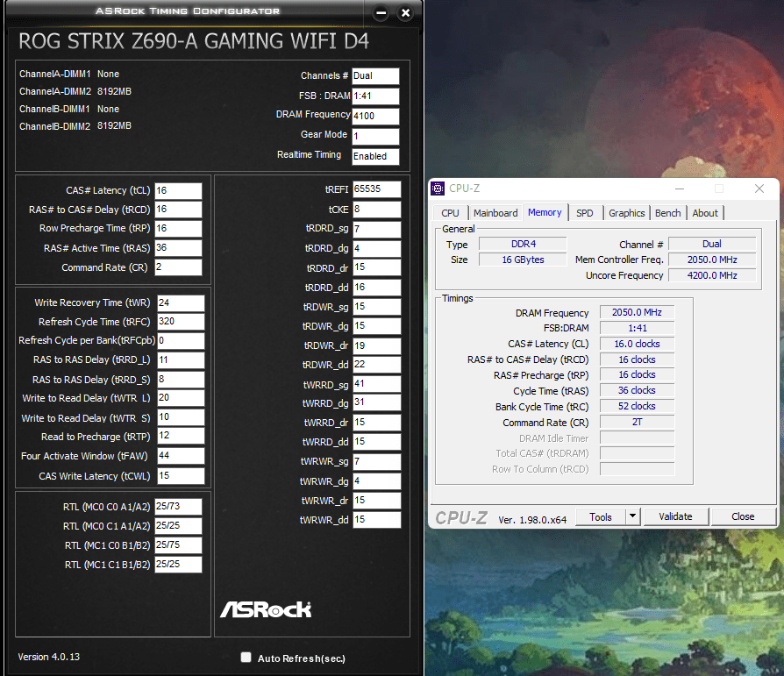Screen dimensions: 784x676
Task: Click the CPU-Z app icon in title bar
Action: (x=438, y=189)
